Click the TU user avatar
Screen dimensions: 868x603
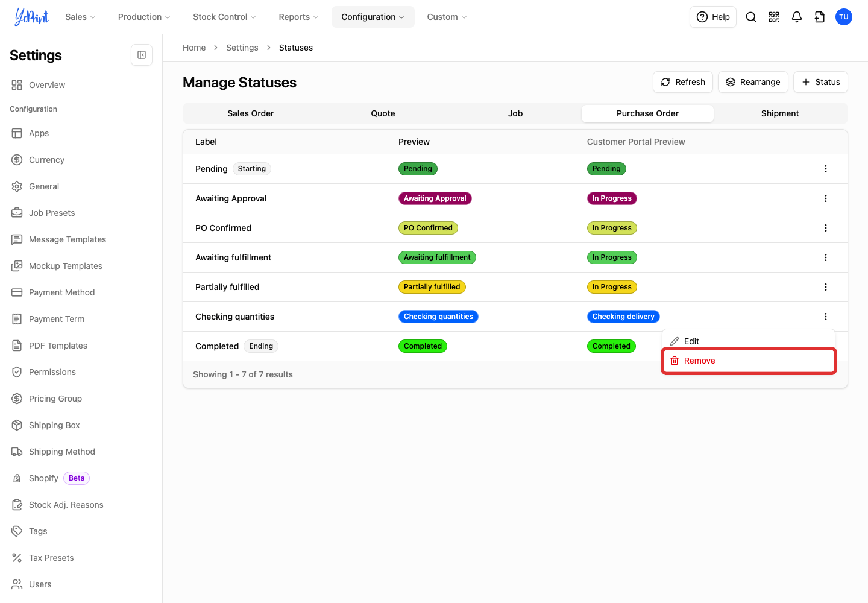(844, 17)
